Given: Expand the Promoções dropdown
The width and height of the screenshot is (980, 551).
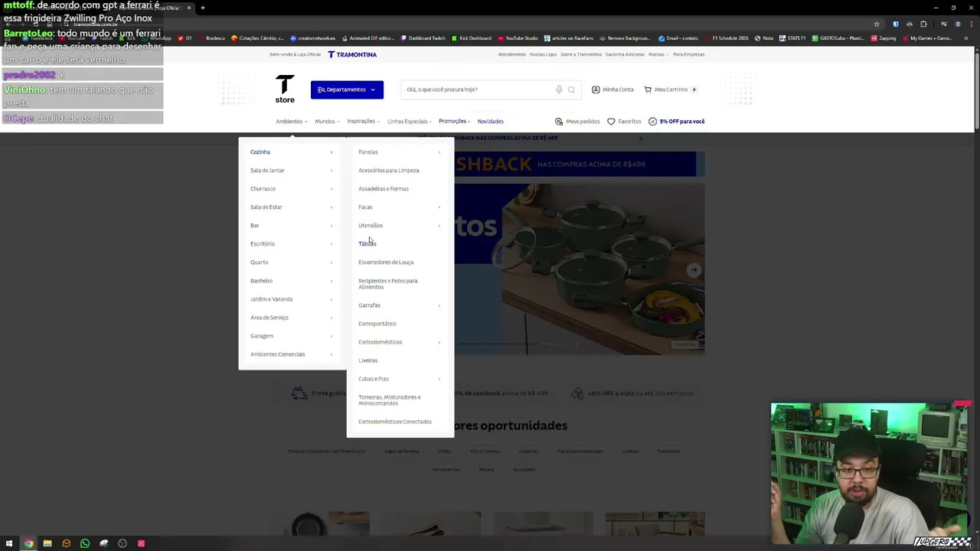Looking at the screenshot, I should click(455, 121).
